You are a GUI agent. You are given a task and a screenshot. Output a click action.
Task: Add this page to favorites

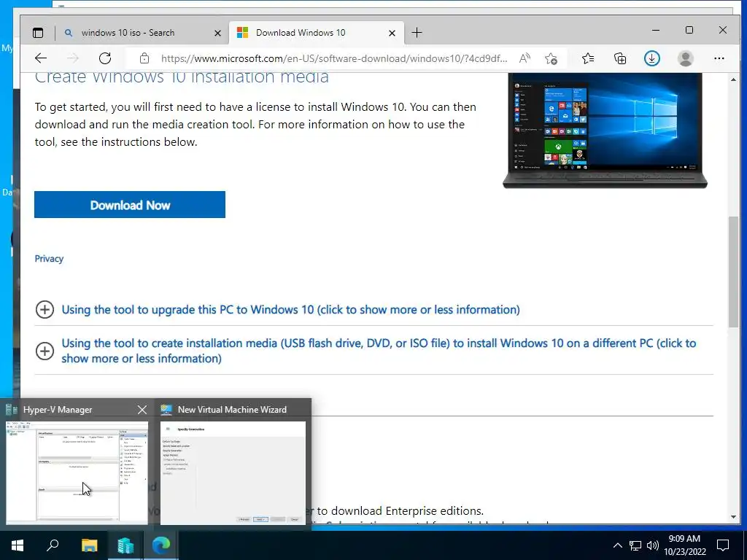pyautogui.click(x=551, y=58)
